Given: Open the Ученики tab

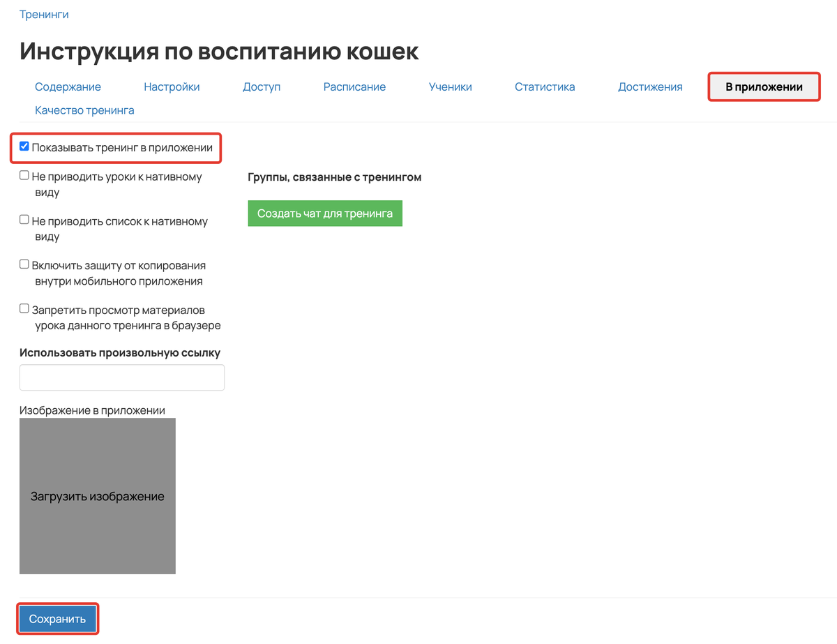Looking at the screenshot, I should click(x=451, y=87).
